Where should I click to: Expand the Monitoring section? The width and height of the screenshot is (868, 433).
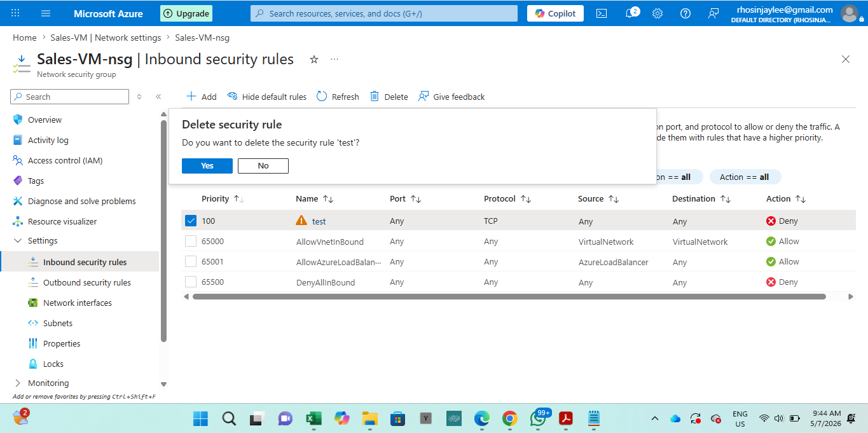[x=17, y=383]
